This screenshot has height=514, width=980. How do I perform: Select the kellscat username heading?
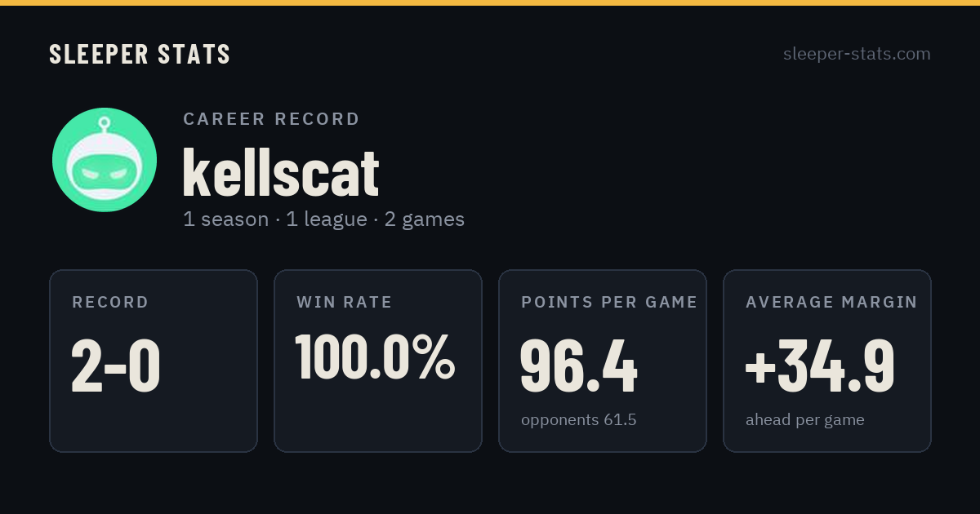[x=281, y=172]
